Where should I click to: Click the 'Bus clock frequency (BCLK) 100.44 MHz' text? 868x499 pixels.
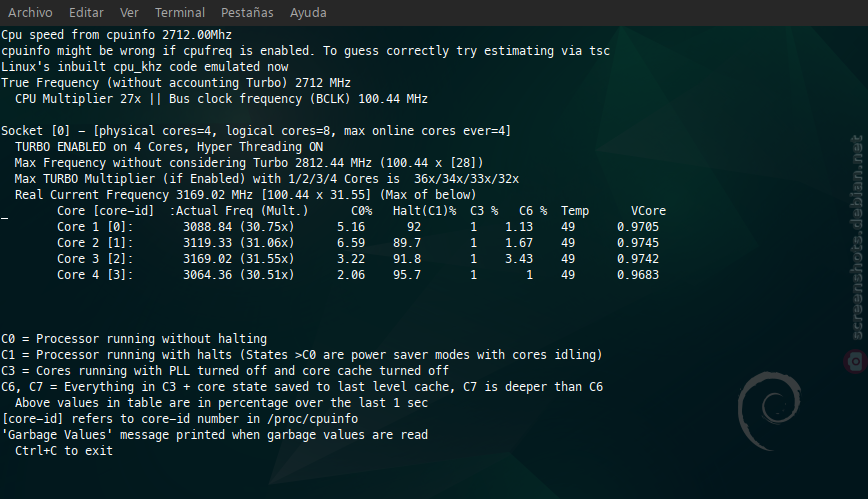point(298,99)
